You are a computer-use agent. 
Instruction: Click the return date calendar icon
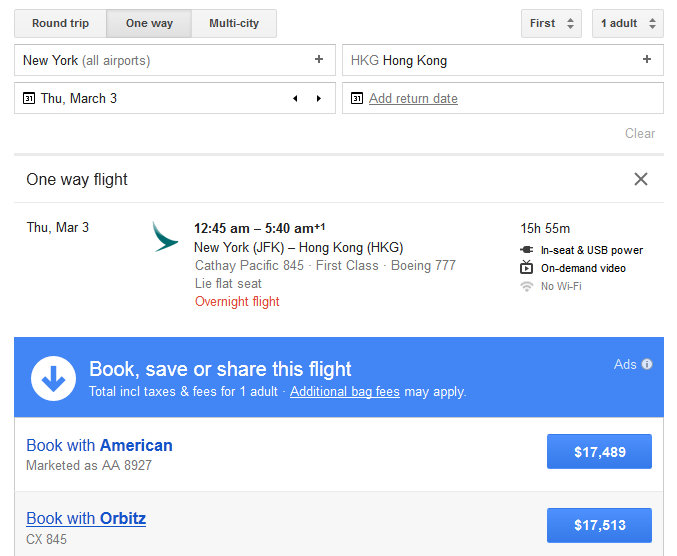(357, 98)
